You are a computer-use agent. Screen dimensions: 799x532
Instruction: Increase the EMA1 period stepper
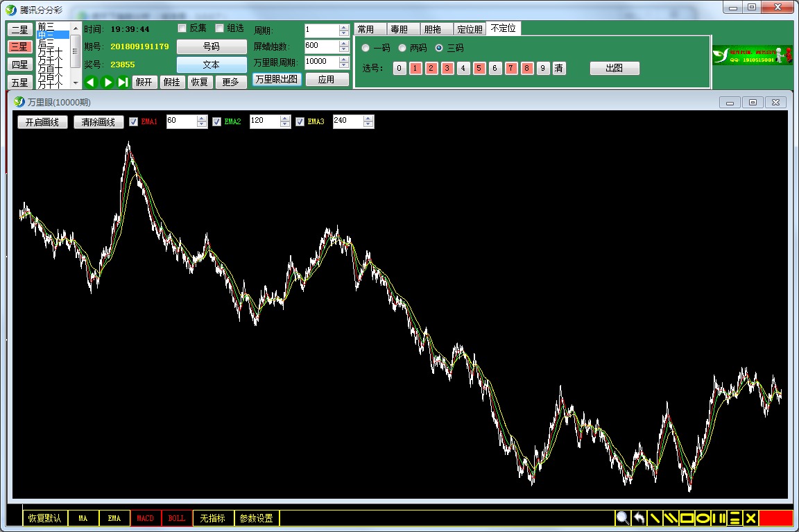(202, 119)
